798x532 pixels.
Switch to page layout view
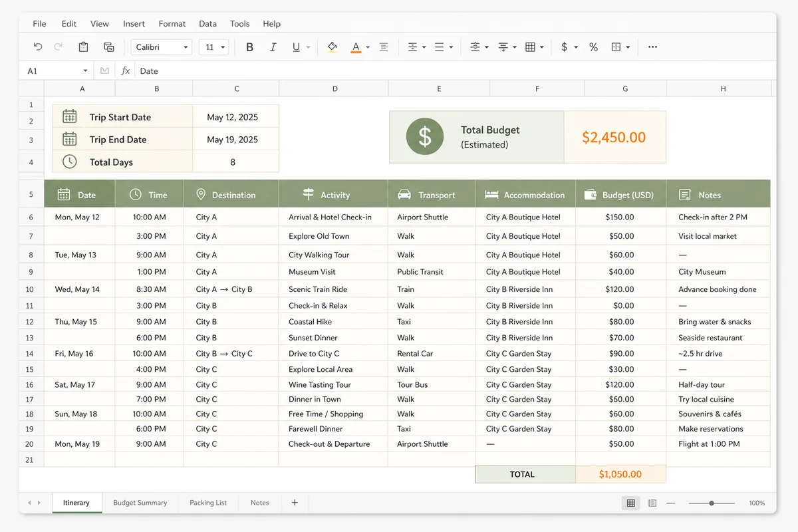(652, 503)
